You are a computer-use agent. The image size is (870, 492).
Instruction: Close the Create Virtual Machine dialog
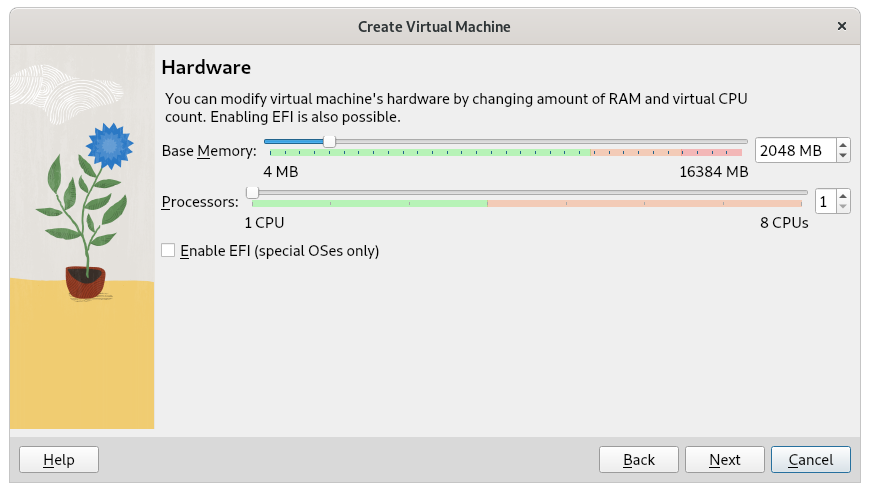842,26
